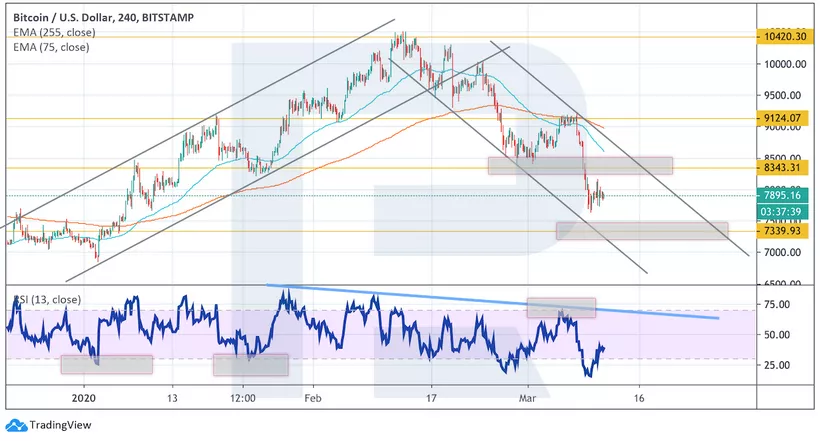
Task: Click the Mar date on the time axis
Action: [x=528, y=396]
